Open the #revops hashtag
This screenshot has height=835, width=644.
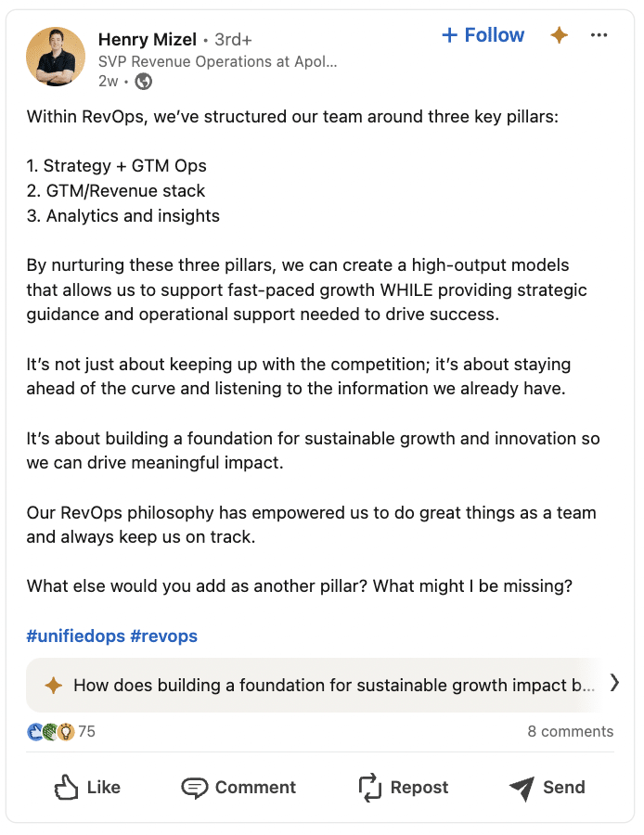pyautogui.click(x=163, y=636)
